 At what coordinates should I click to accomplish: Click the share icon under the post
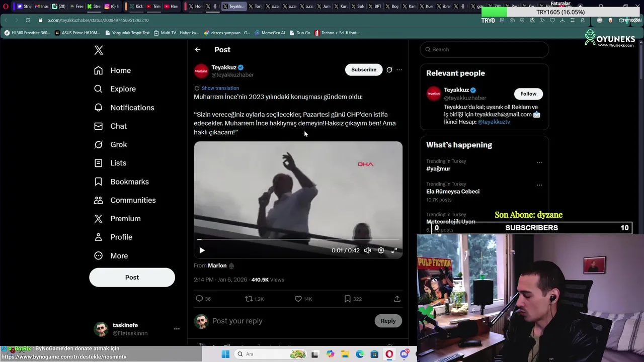click(397, 299)
